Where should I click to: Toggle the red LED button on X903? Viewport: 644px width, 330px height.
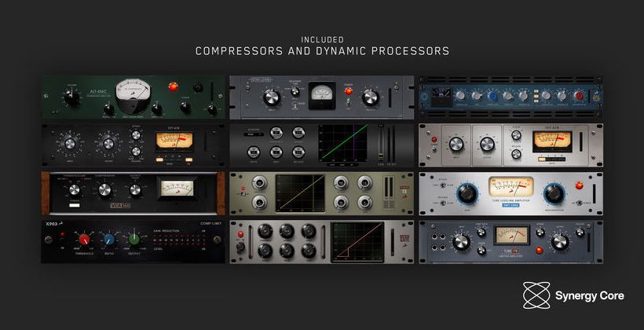click(62, 235)
